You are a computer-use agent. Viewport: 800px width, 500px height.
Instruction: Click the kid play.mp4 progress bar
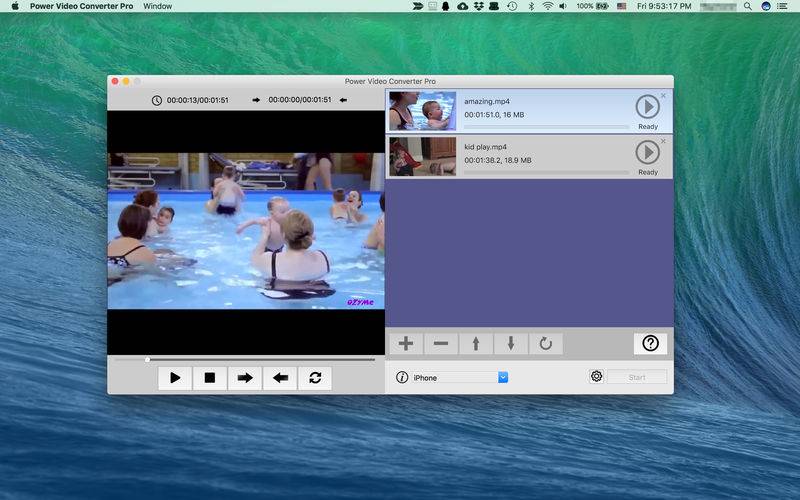click(x=546, y=172)
